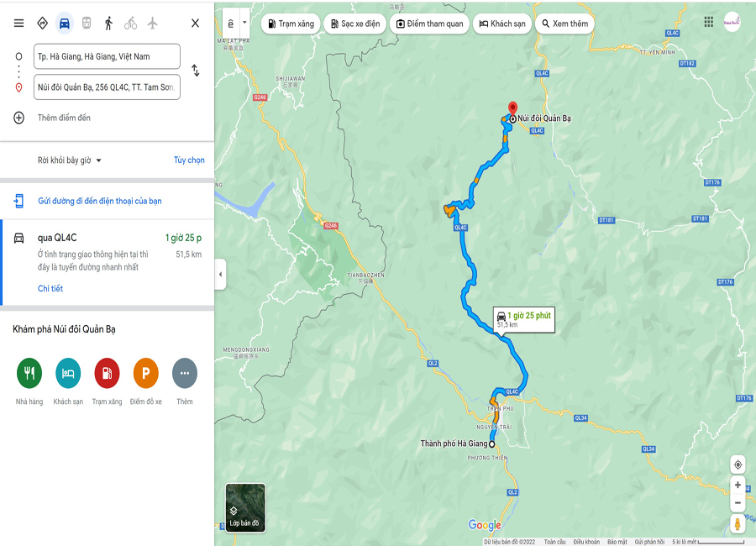Click the my location target icon
The image size is (756, 546).
(738, 465)
